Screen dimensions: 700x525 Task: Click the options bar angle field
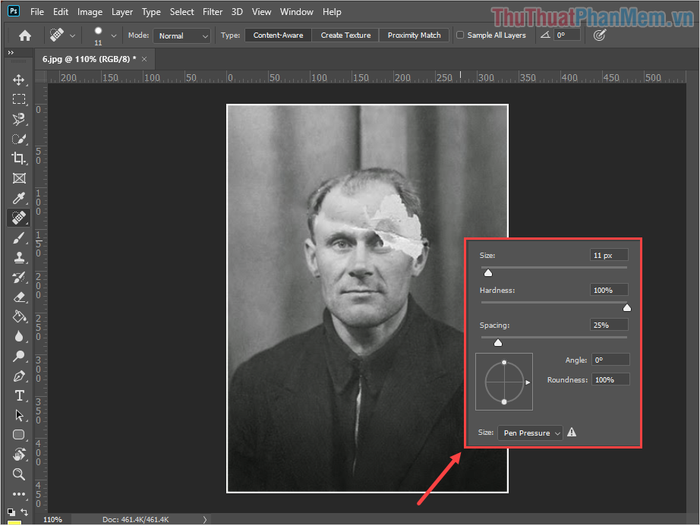[x=567, y=35]
